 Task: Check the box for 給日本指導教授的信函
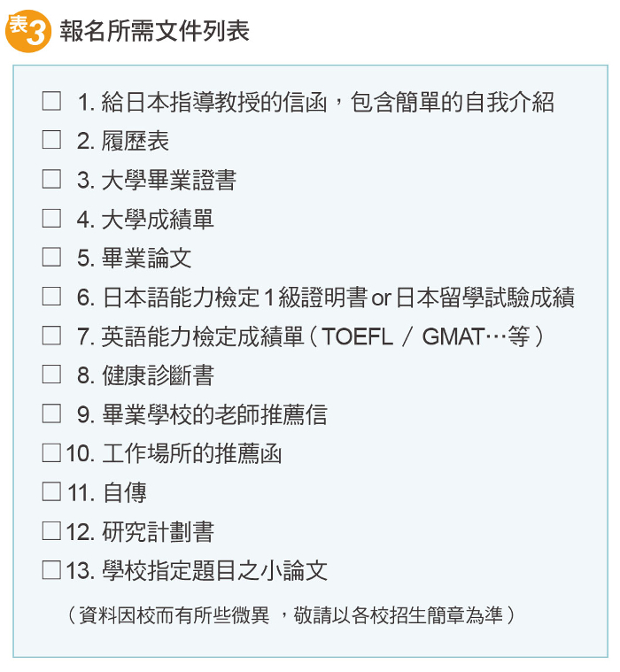[51, 101]
